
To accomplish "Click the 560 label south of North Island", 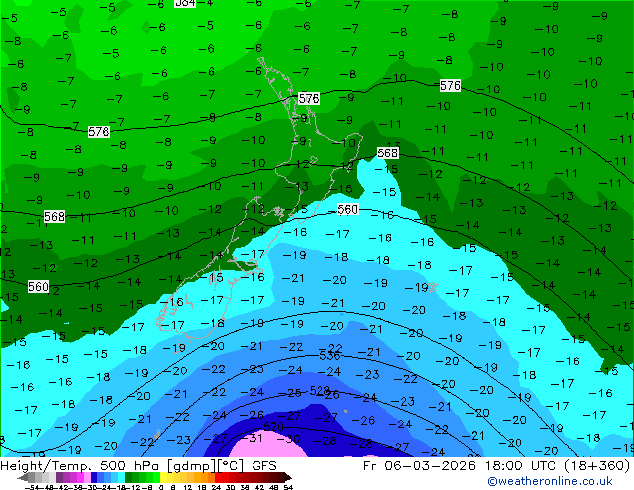I will [347, 209].
